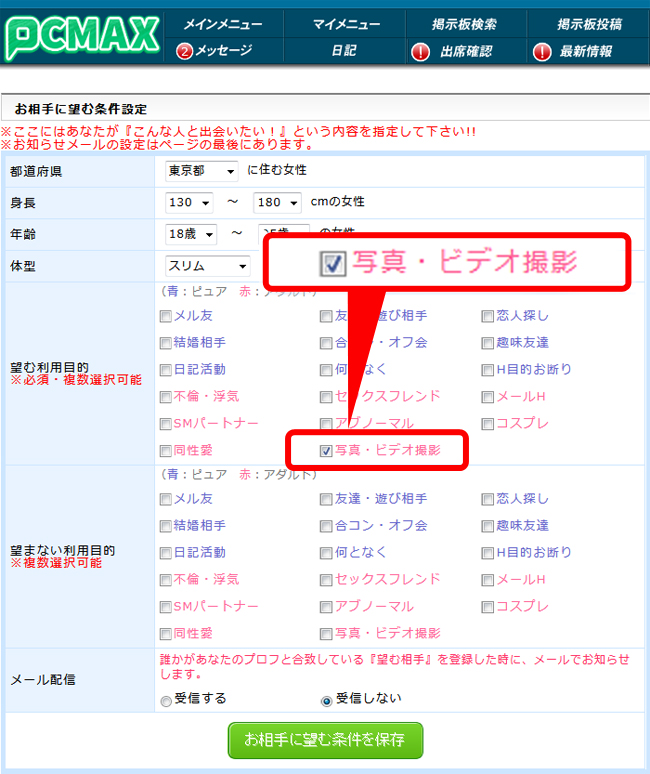Click the red message count badge
This screenshot has width=650, height=774.
(x=184, y=51)
